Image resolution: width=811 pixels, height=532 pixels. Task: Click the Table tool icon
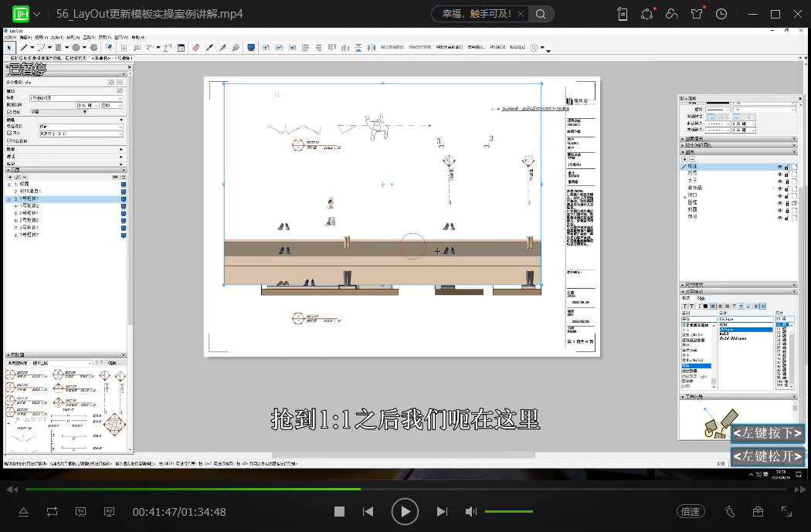181,48
